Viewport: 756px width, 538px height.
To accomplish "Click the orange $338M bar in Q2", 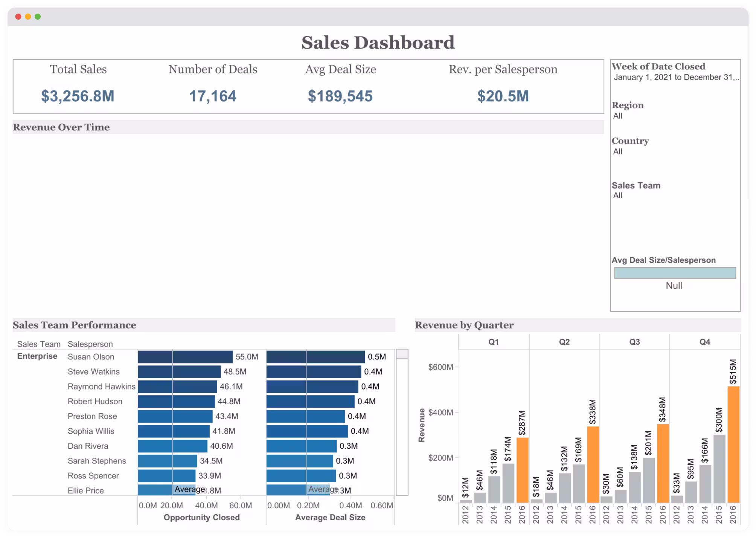I will click(593, 465).
